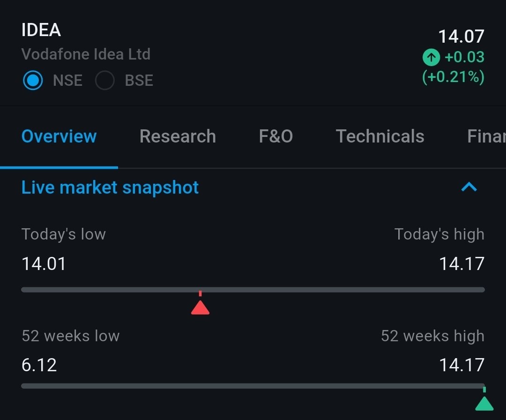Viewport: 506px width, 420px height.
Task: Switch to the Research tab
Action: (x=178, y=136)
